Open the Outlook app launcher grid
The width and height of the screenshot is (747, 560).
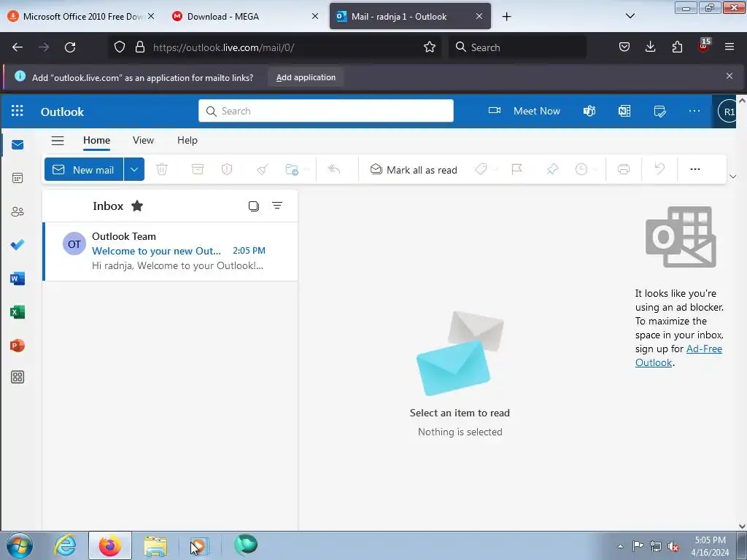[18, 111]
